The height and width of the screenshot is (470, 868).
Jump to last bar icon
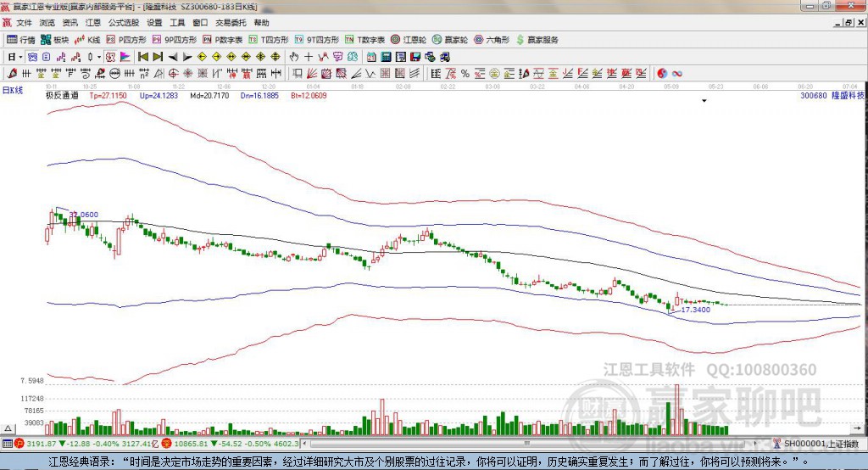(158, 57)
